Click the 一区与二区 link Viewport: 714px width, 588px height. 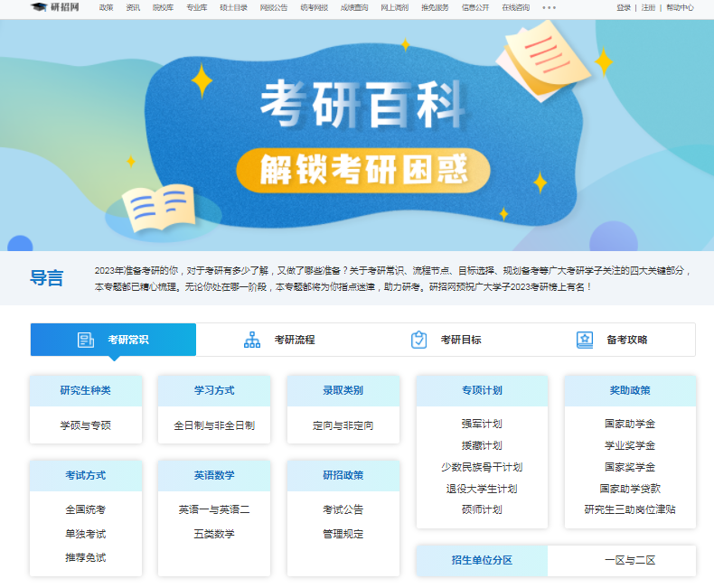630,560
